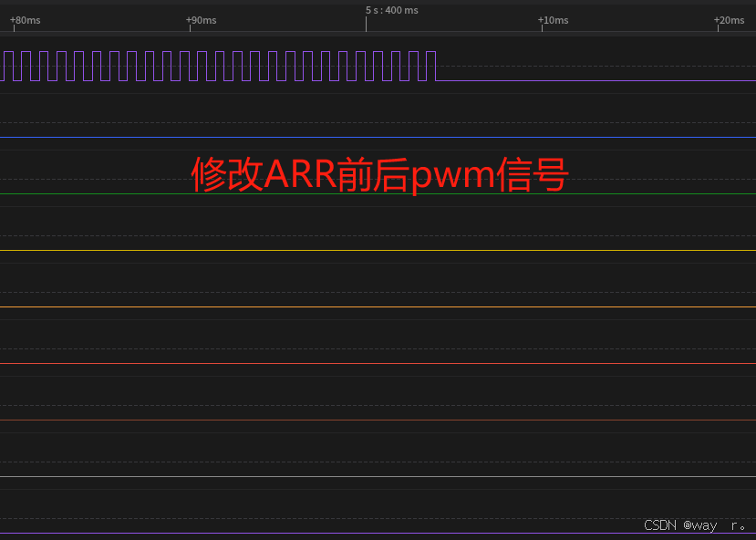Select the yellow channel trace line

click(365, 249)
